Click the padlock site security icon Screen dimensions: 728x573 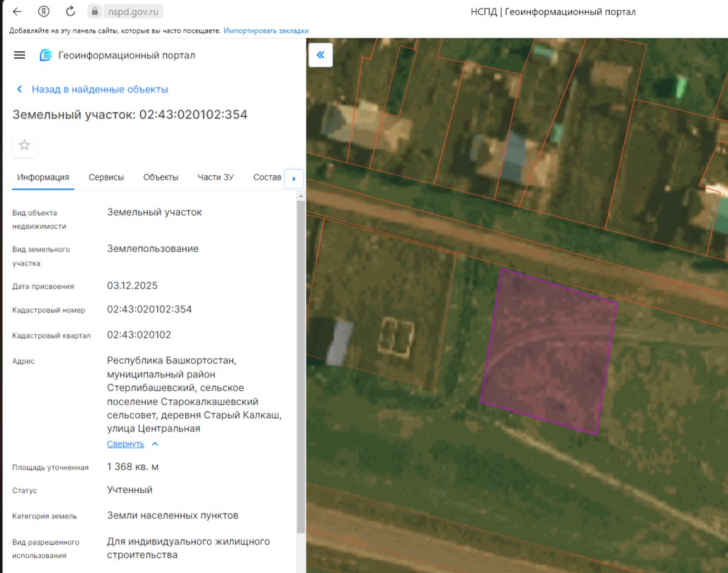95,11
